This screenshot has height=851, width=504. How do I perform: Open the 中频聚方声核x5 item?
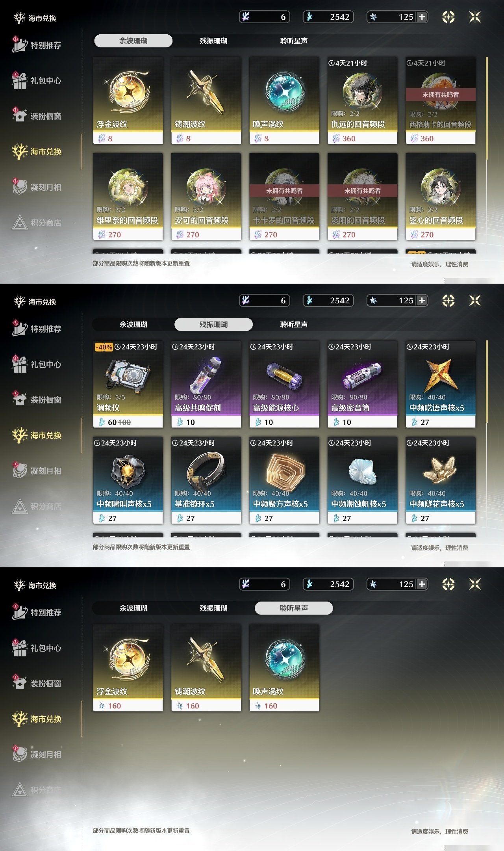point(284,480)
